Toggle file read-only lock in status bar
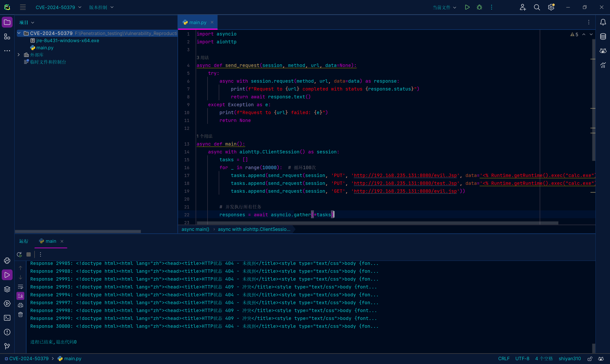Screen dimensions: 610x364 click(590, 359)
